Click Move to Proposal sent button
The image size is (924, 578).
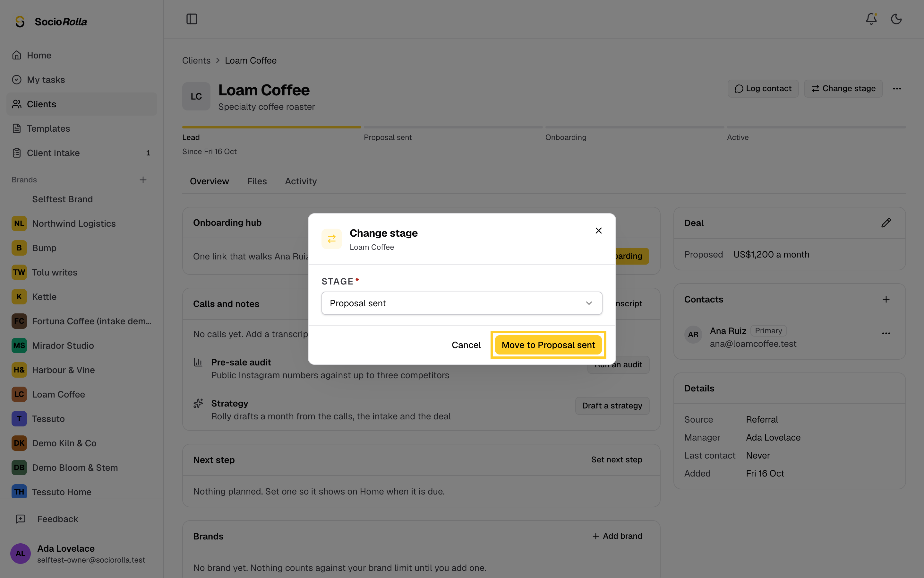[548, 345]
